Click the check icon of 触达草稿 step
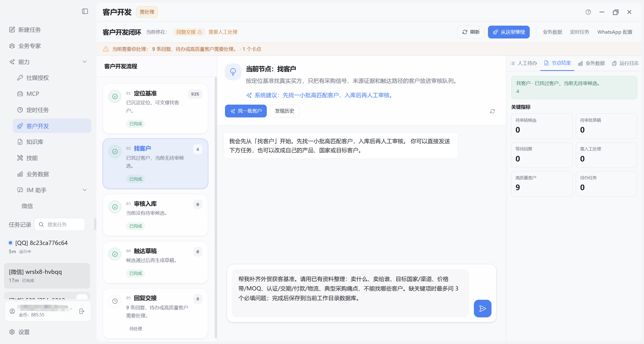644x344 pixels. point(115,254)
